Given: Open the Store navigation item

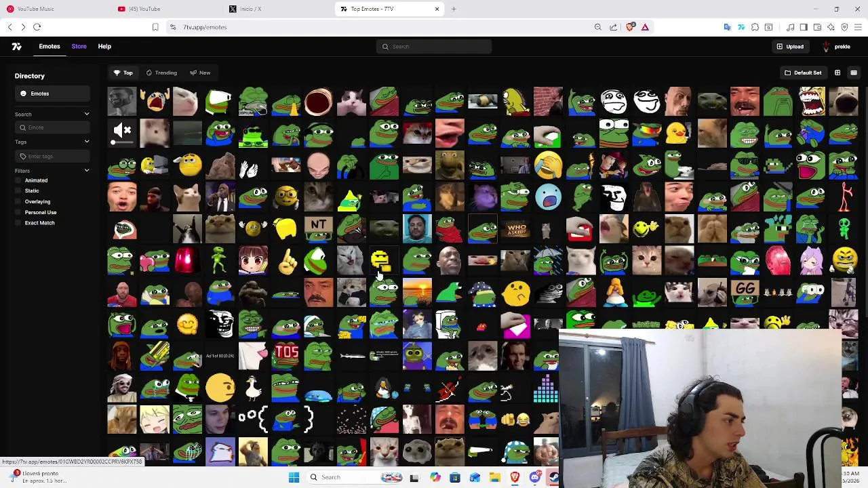Looking at the screenshot, I should tap(79, 46).
